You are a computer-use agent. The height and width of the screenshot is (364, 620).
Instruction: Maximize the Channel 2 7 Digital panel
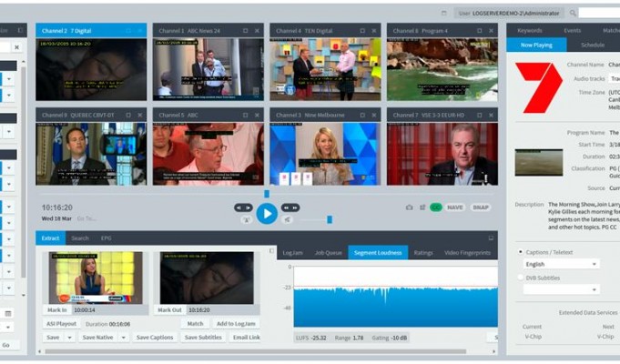(x=128, y=30)
